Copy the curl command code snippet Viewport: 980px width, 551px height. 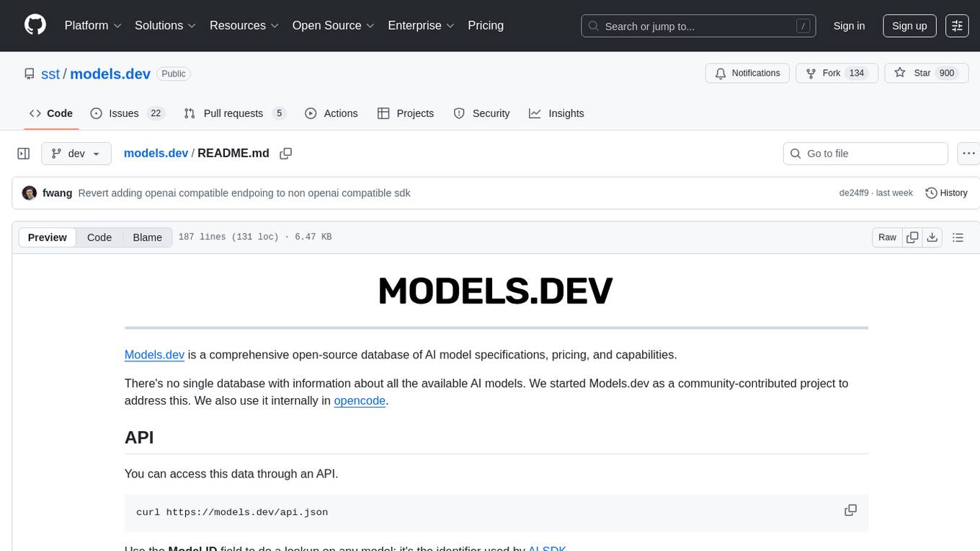pyautogui.click(x=850, y=511)
